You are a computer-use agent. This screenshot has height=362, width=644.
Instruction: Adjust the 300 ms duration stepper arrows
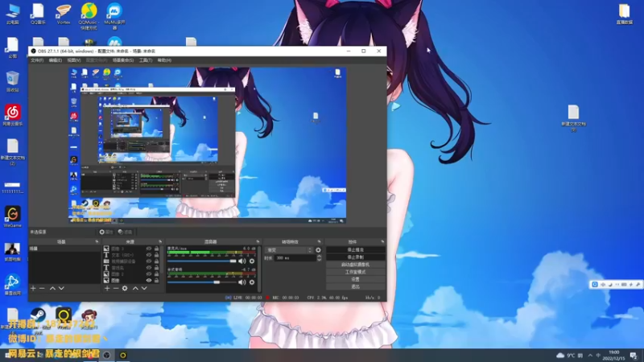pos(319,258)
